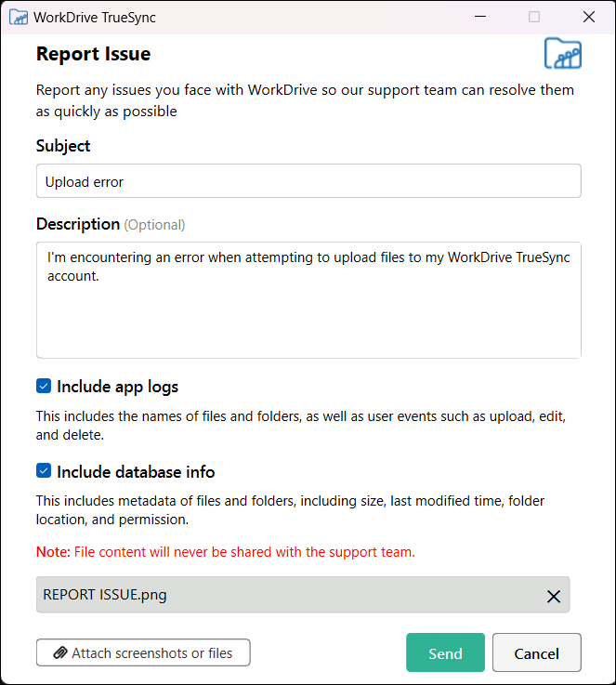Click the Include database info label
Image resolution: width=616 pixels, height=685 pixels.
click(136, 472)
